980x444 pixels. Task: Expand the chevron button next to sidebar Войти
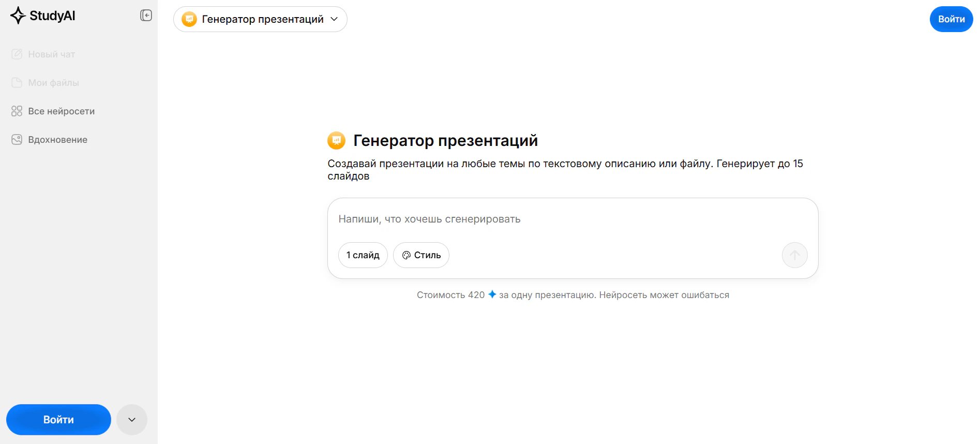132,420
